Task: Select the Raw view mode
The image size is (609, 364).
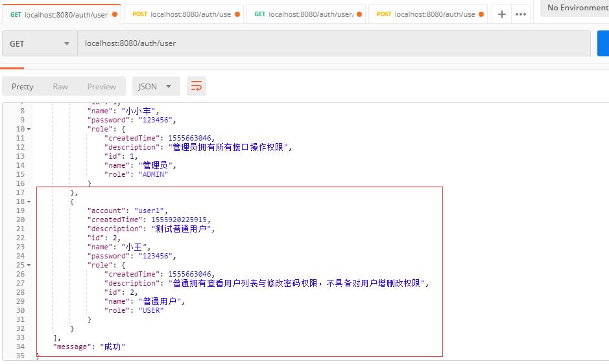Action: point(60,87)
